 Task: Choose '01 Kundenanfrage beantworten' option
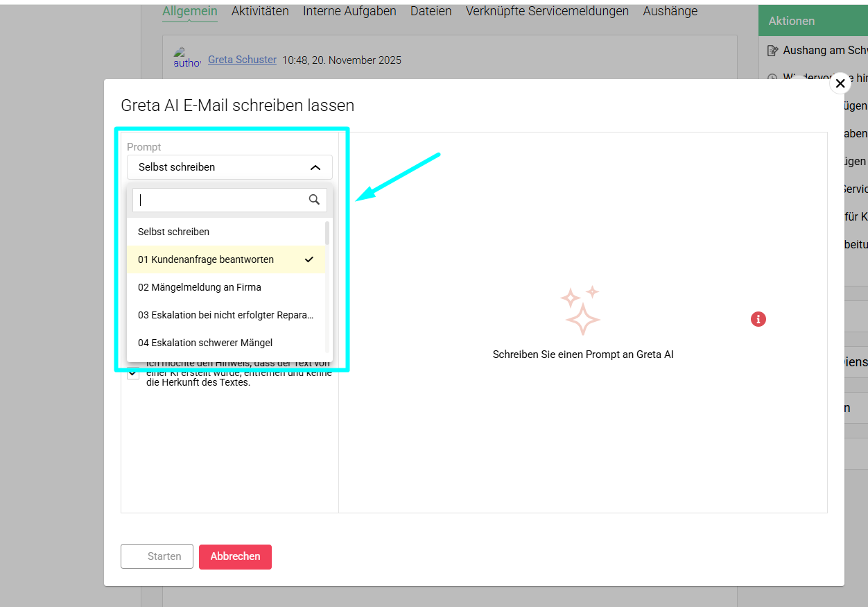(x=226, y=259)
